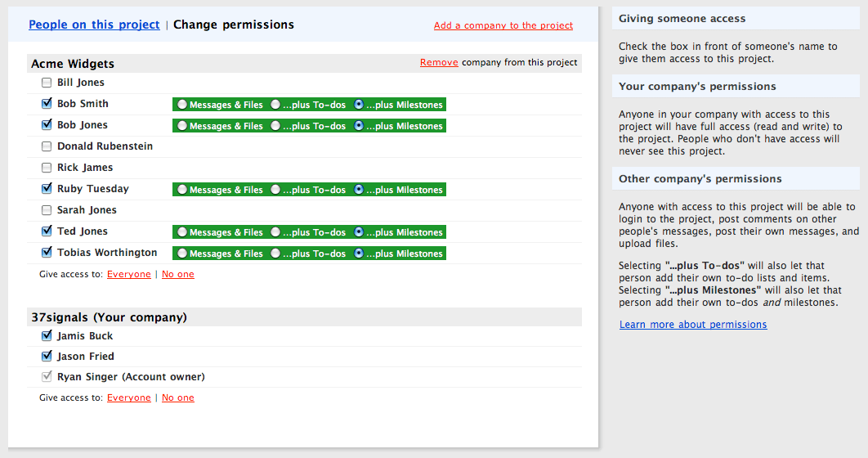Set Ted Jones to Messages & Files
Image resolution: width=868 pixels, height=458 pixels.
pos(182,232)
